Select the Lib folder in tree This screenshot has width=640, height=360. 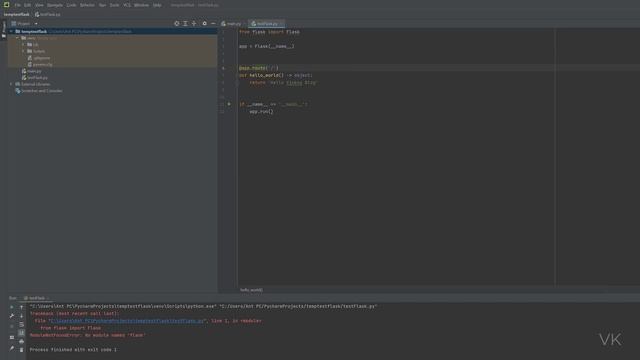(113, 44)
